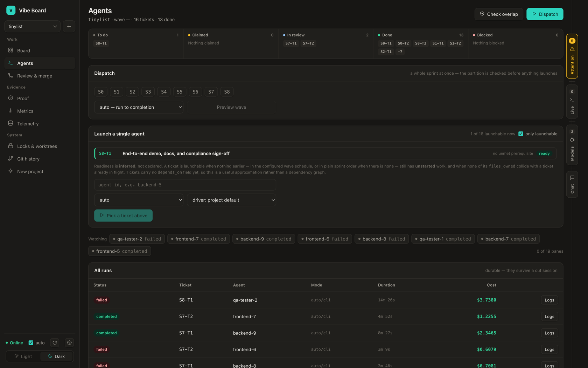Click the Preview wave button
Image resolution: width=588 pixels, height=368 pixels.
(x=231, y=107)
